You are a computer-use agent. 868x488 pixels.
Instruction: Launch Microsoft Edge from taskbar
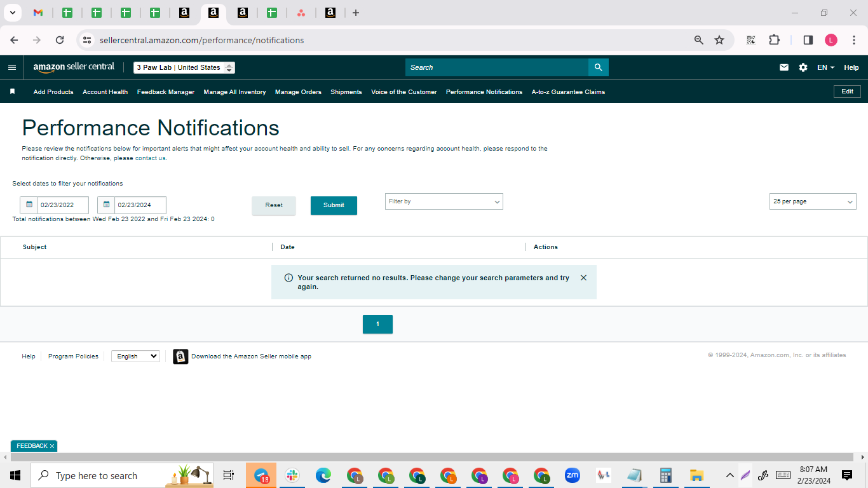tap(323, 475)
